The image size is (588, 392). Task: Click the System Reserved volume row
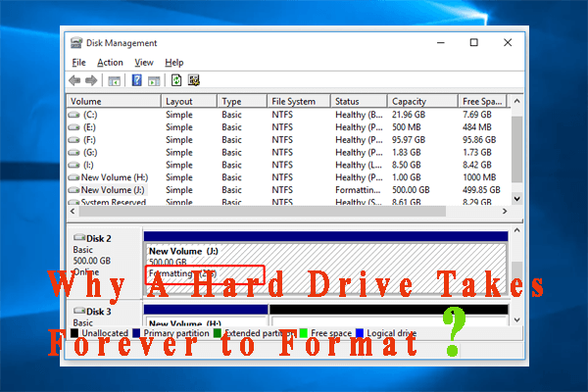tap(289, 202)
